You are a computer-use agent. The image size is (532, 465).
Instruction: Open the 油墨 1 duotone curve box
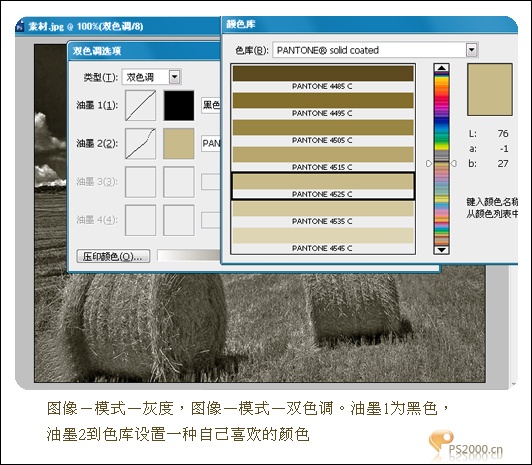[x=140, y=105]
